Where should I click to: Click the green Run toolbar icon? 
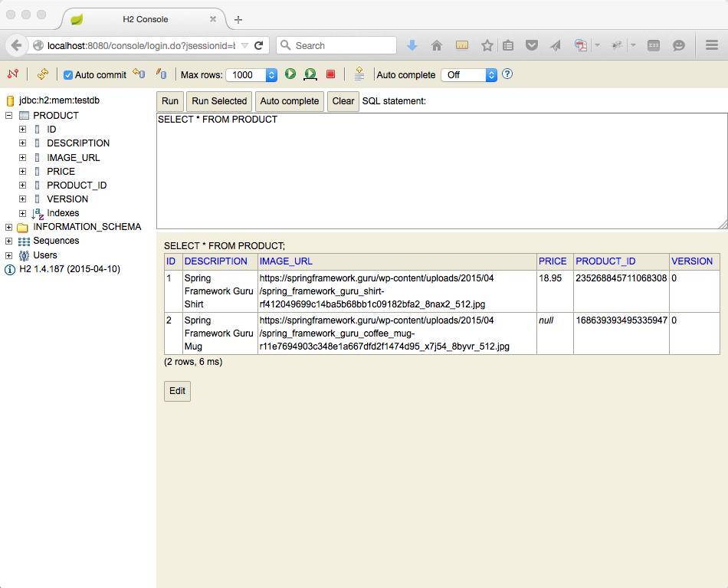[290, 74]
